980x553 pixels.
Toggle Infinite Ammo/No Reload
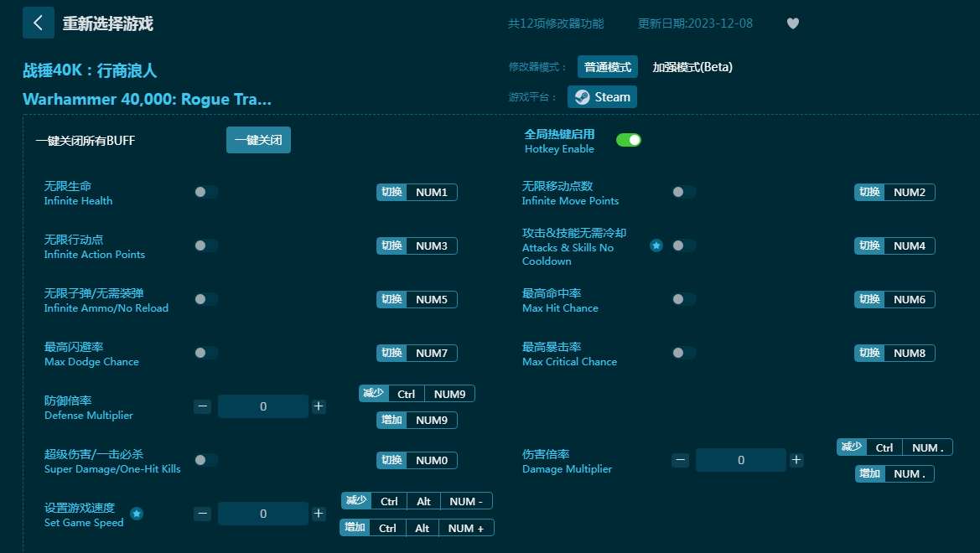pos(206,299)
